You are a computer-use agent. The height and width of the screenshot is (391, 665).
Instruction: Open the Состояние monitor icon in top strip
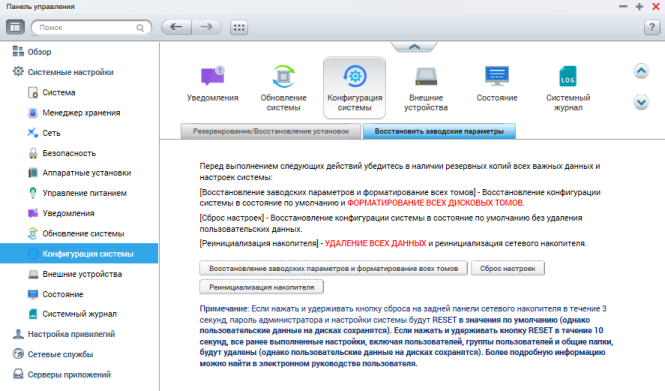[497, 84]
